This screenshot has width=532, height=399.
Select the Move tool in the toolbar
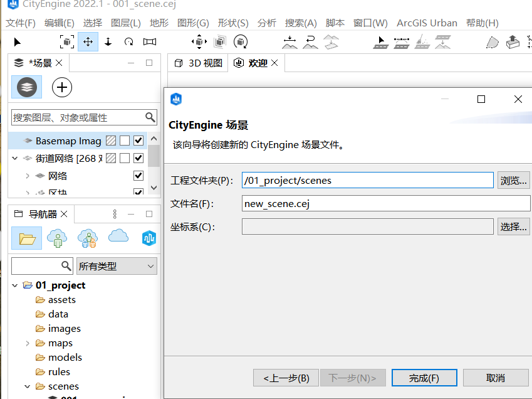pyautogui.click(x=88, y=41)
